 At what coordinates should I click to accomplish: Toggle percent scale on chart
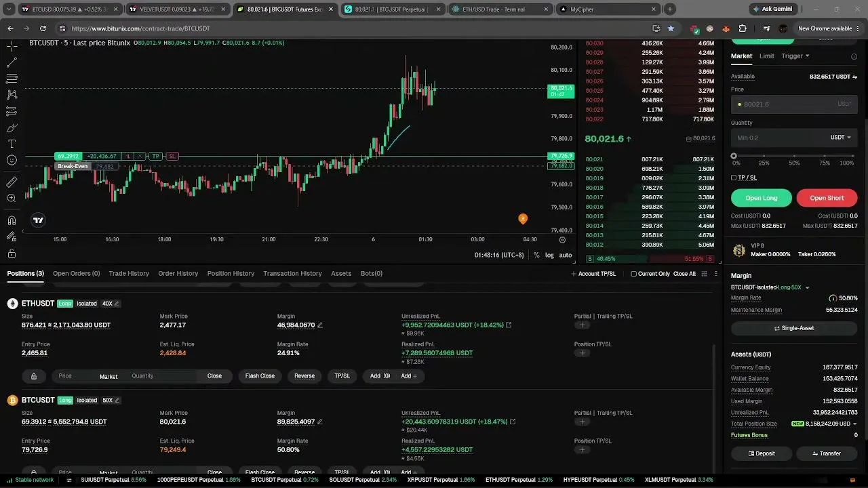tap(536, 256)
